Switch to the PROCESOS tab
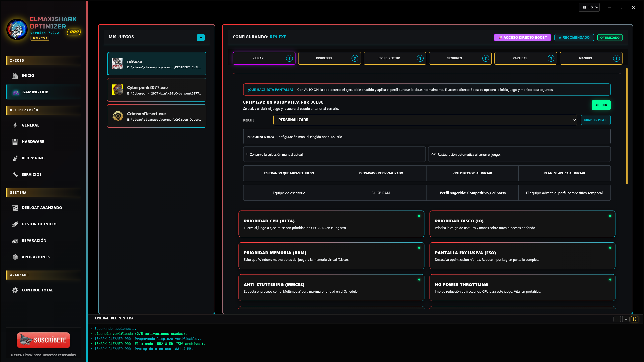 pyautogui.click(x=329, y=58)
